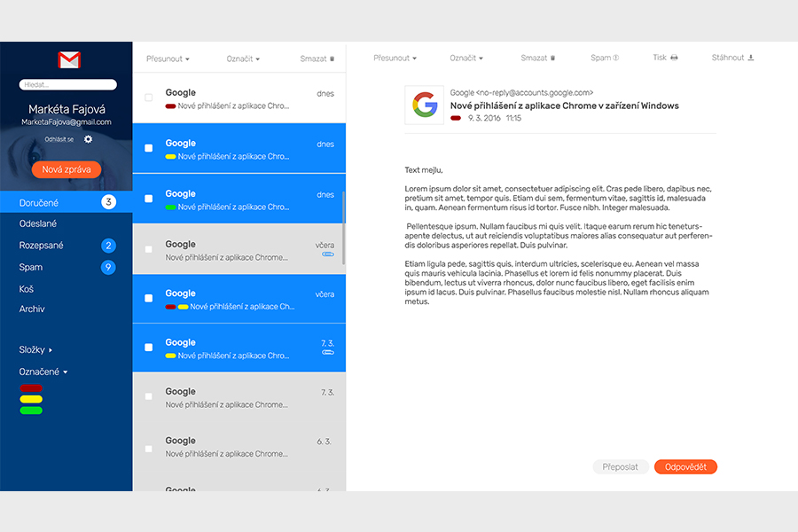Open settings via the gear icon
798x532 pixels.
coord(88,139)
